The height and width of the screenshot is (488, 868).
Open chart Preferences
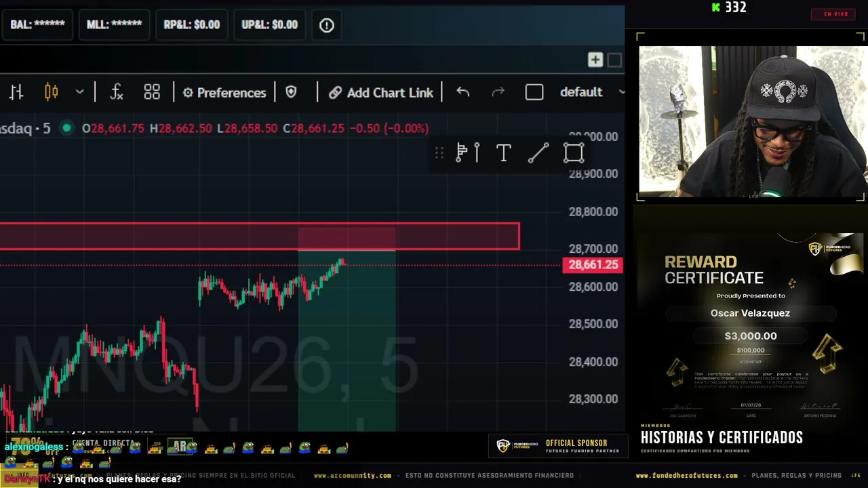pyautogui.click(x=224, y=92)
